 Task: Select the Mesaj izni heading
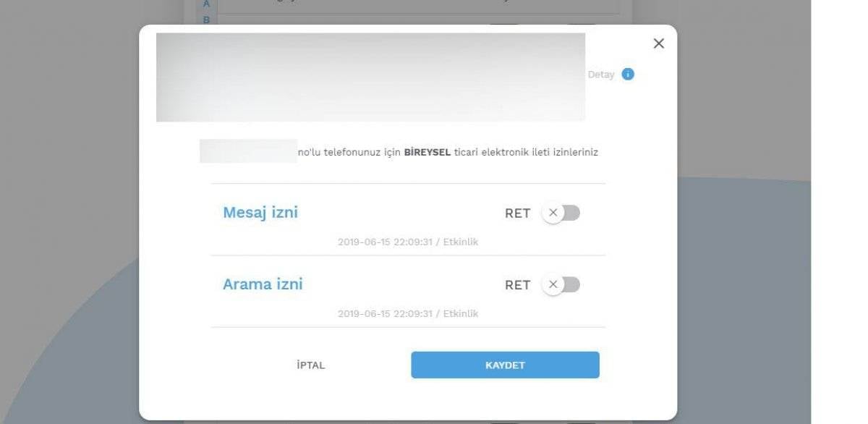coord(260,213)
